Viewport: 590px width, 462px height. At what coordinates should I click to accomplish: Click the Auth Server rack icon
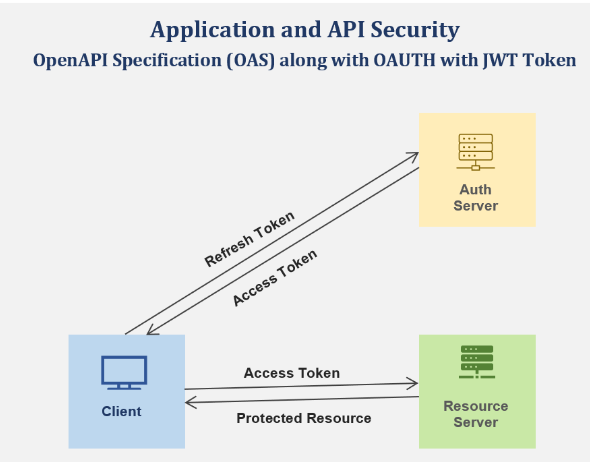[x=476, y=152]
